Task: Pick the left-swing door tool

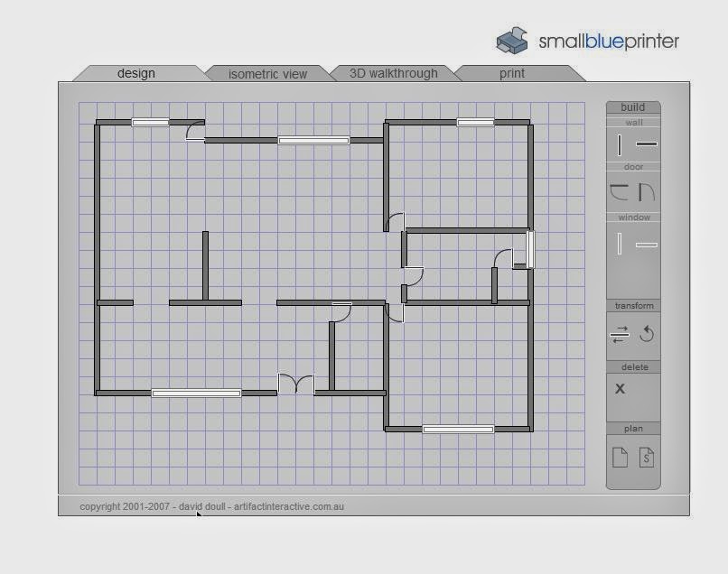Action: point(618,191)
